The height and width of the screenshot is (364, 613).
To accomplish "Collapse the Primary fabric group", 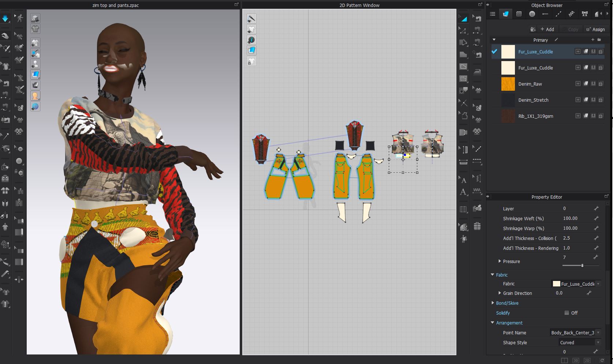I will pos(494,40).
